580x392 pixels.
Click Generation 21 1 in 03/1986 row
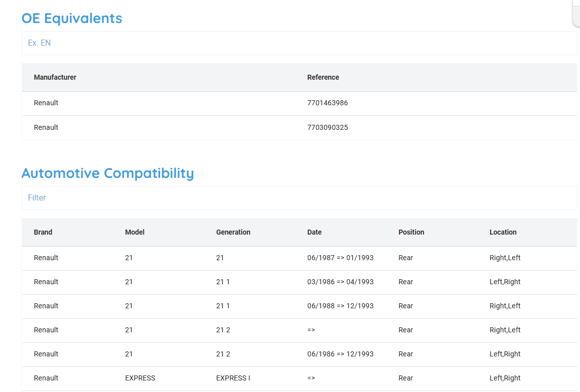coord(223,282)
